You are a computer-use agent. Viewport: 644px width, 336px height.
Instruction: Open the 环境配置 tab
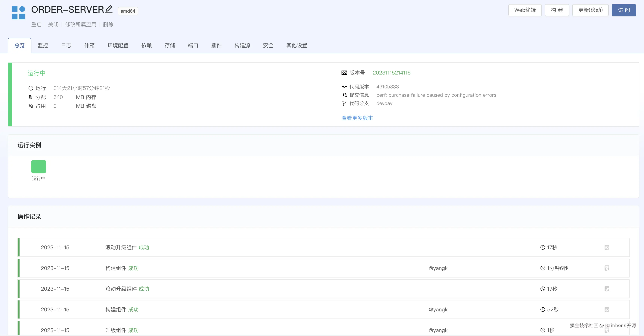pyautogui.click(x=118, y=45)
